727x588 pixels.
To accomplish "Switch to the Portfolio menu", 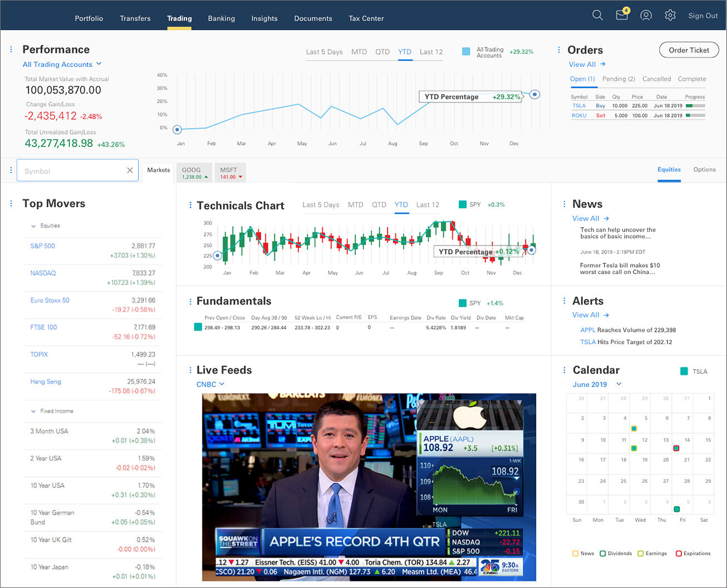I will click(89, 18).
